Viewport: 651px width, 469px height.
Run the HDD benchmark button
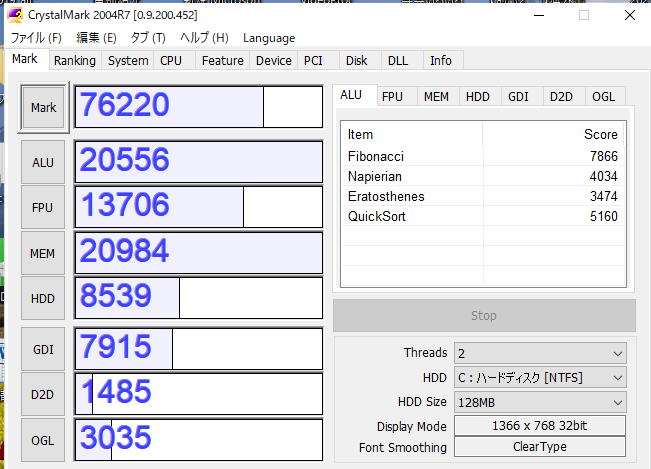(x=43, y=298)
